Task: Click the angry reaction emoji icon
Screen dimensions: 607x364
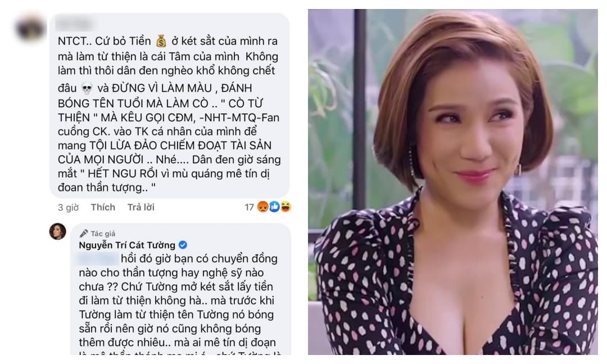Action: pos(263,207)
